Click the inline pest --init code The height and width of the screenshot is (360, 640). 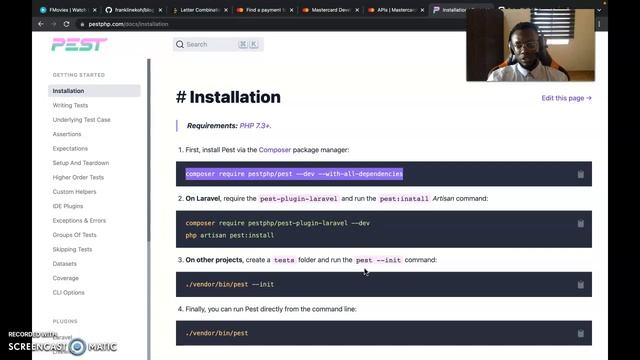click(378, 260)
